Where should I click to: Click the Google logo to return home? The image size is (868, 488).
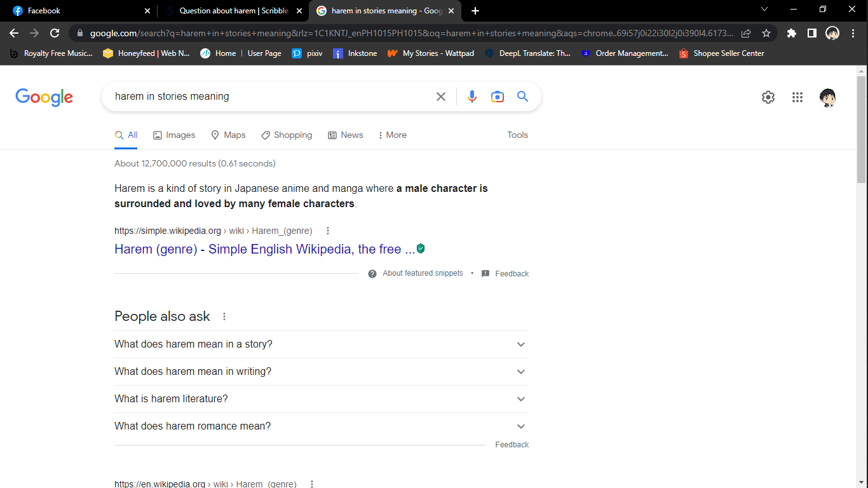[44, 97]
